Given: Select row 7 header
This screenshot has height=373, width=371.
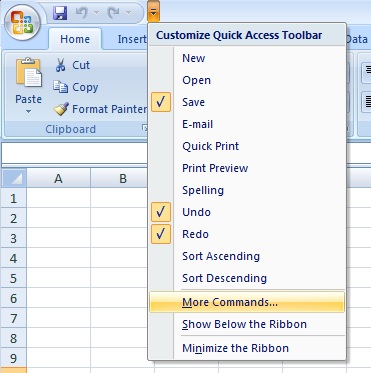Looking at the screenshot, I should pos(14,318).
